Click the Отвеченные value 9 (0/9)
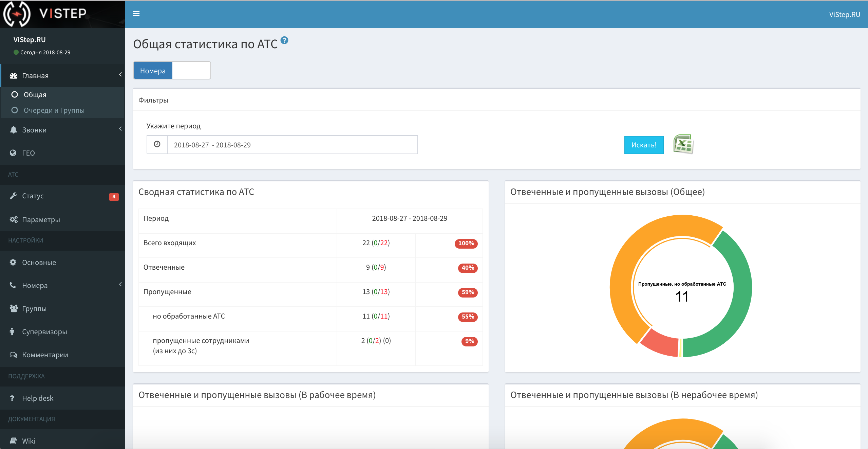This screenshot has height=449, width=868. tap(376, 267)
